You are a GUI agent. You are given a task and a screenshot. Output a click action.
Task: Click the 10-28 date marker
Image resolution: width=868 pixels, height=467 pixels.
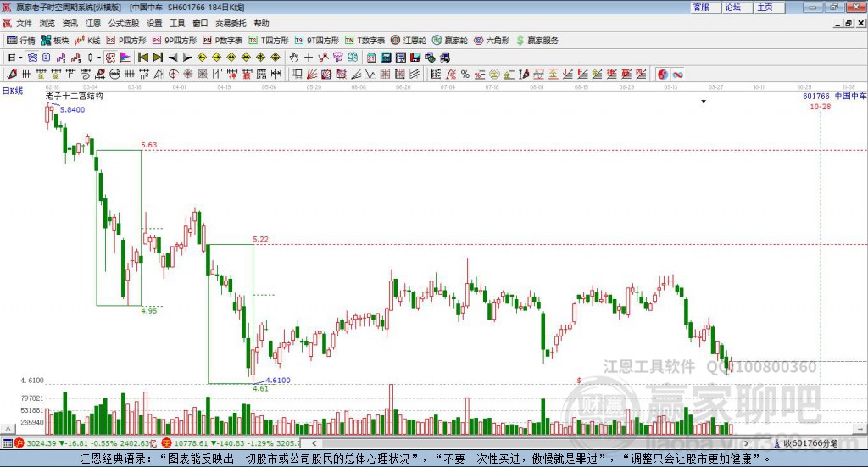821,106
